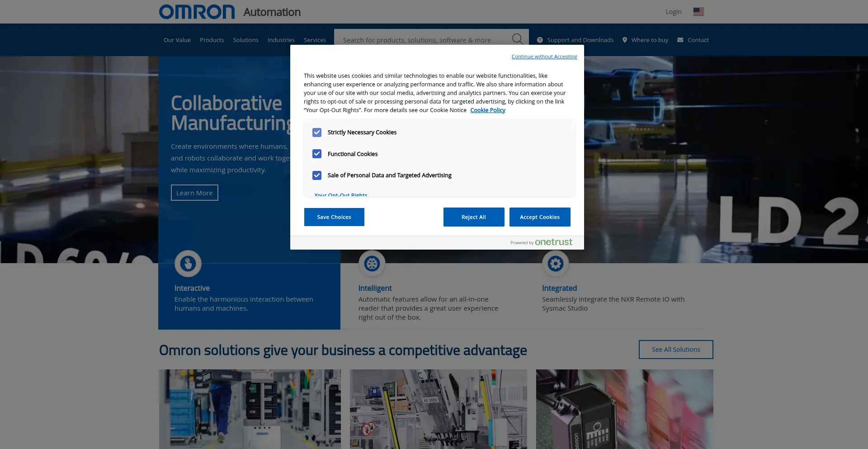
Task: Click the Integrated gear icon
Action: pyautogui.click(x=555, y=264)
